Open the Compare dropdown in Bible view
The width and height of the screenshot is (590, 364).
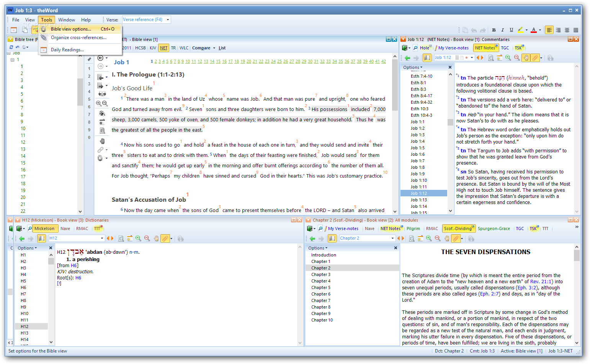(x=204, y=48)
